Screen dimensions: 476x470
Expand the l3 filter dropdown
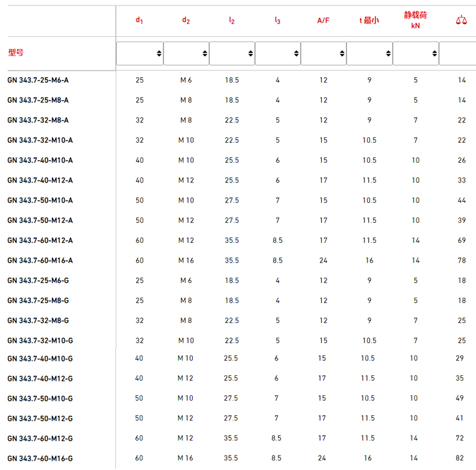click(278, 54)
